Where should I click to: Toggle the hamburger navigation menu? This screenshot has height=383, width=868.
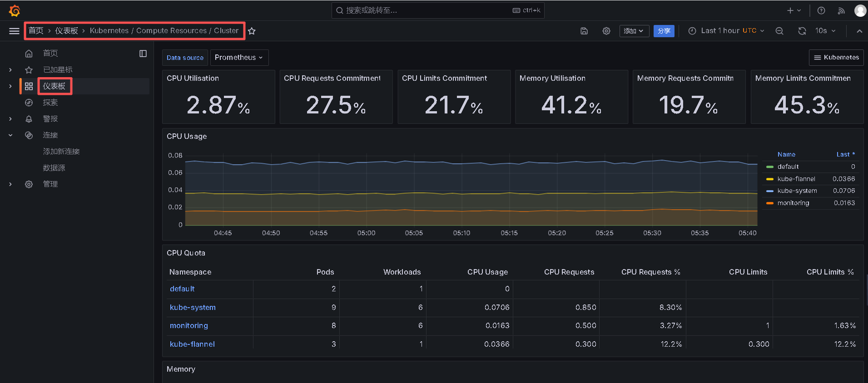pyautogui.click(x=14, y=31)
